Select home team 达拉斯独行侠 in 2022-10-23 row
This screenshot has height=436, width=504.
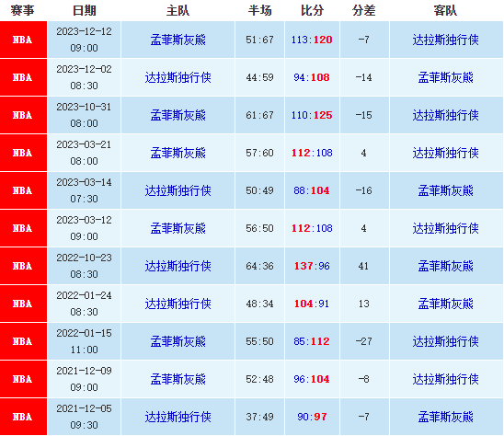[x=178, y=266]
